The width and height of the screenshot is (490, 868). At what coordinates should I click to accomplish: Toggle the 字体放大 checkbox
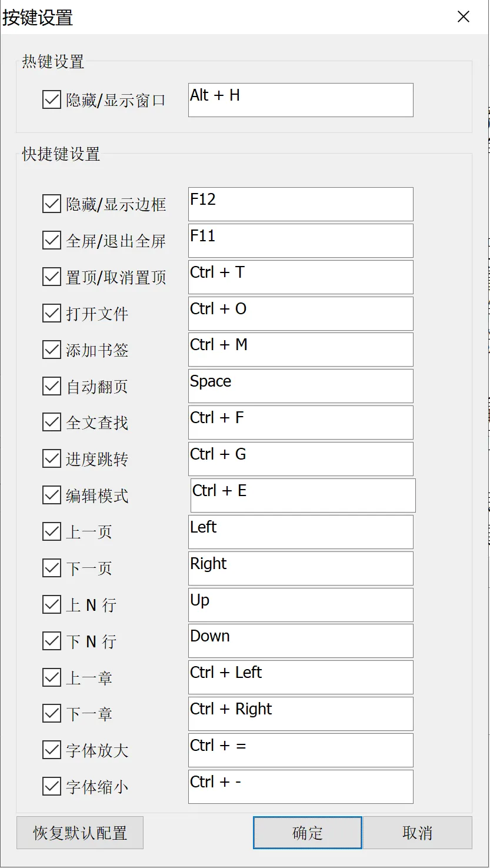52,750
